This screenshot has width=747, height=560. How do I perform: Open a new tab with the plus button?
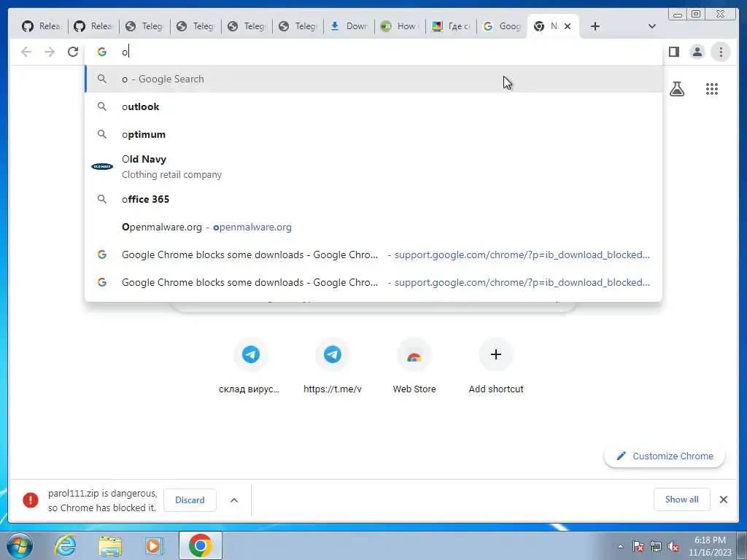pos(595,26)
